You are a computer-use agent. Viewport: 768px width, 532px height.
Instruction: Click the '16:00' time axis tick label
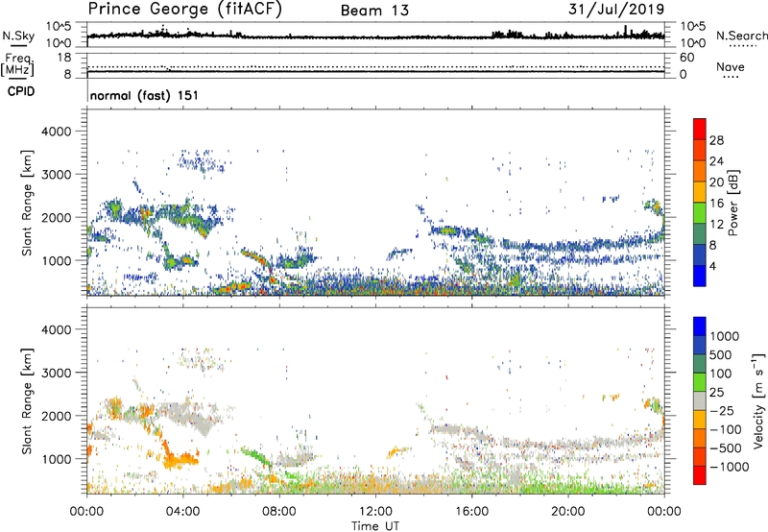coord(471,512)
